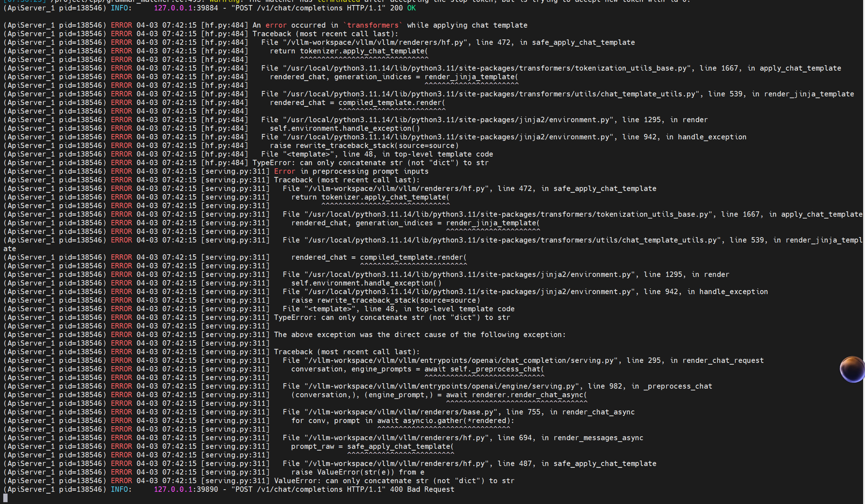Click "await self._preprocess_chat(" code line
The width and height of the screenshot is (865, 504).
[484, 369]
